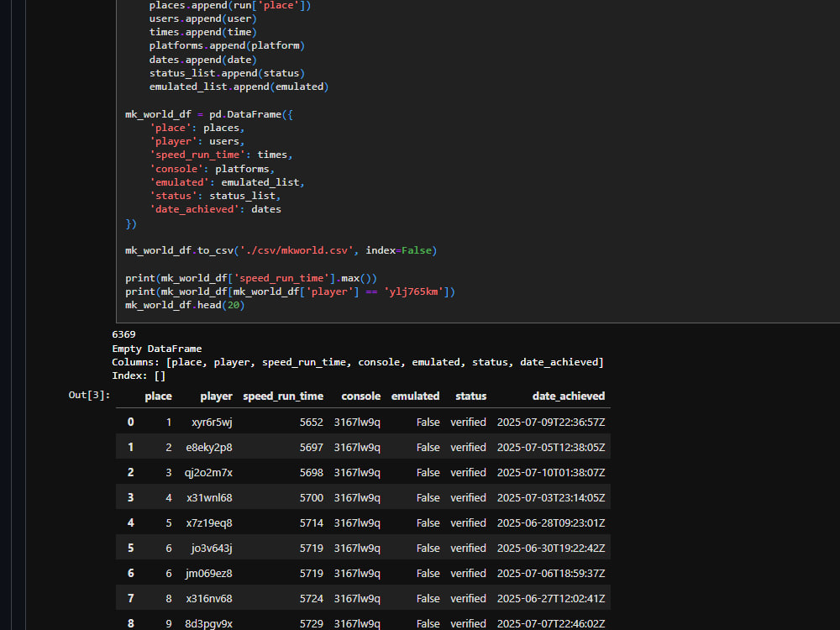Click the 'emulated' column header
Viewport: 840px width, 630px height.
point(415,396)
